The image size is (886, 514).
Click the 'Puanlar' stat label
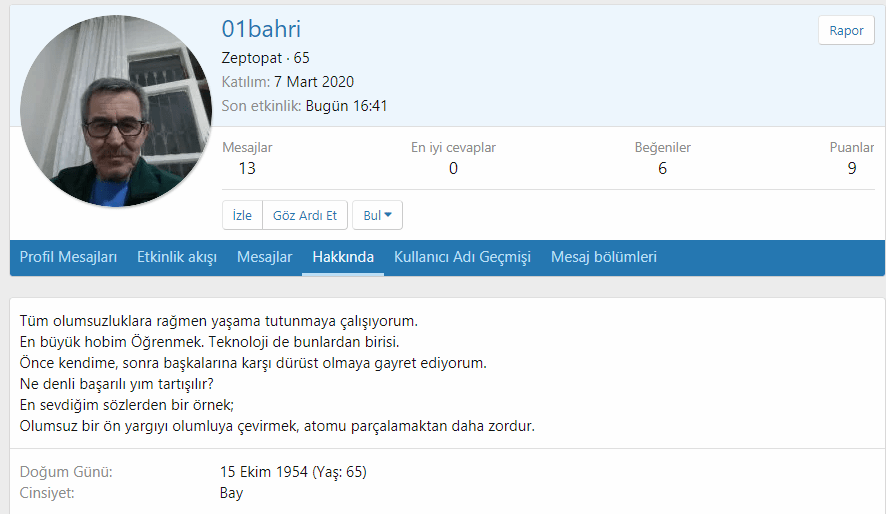(852, 147)
